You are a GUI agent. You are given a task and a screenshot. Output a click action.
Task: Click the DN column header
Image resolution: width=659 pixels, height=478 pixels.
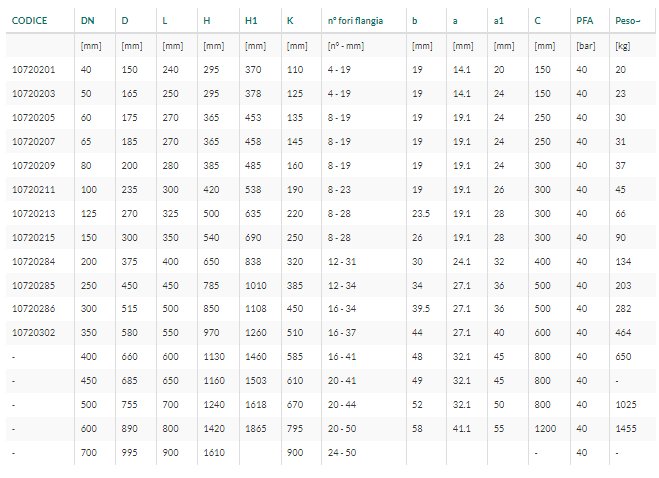[87, 21]
